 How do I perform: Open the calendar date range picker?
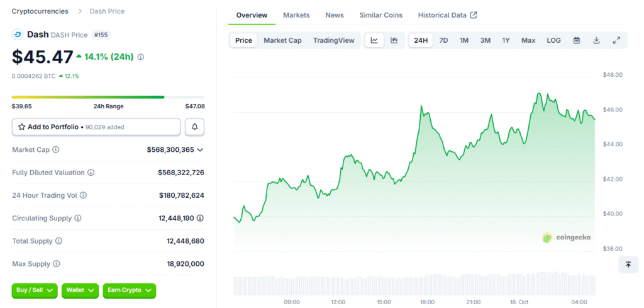[x=577, y=40]
